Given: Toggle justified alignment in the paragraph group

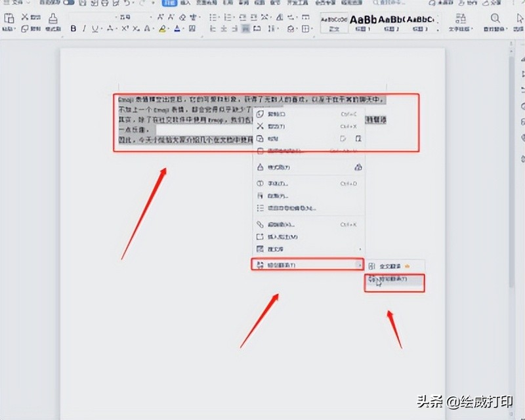Looking at the screenshot, I should (x=244, y=29).
